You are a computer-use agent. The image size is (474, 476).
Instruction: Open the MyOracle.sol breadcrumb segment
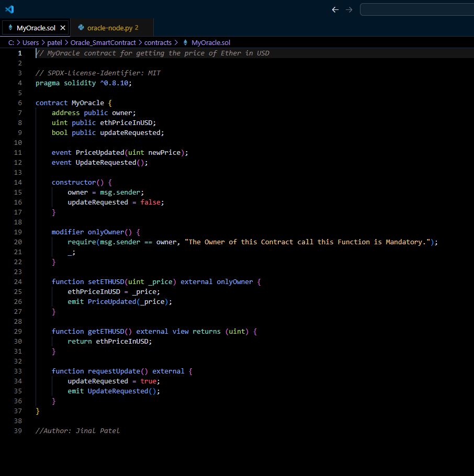[x=211, y=43]
